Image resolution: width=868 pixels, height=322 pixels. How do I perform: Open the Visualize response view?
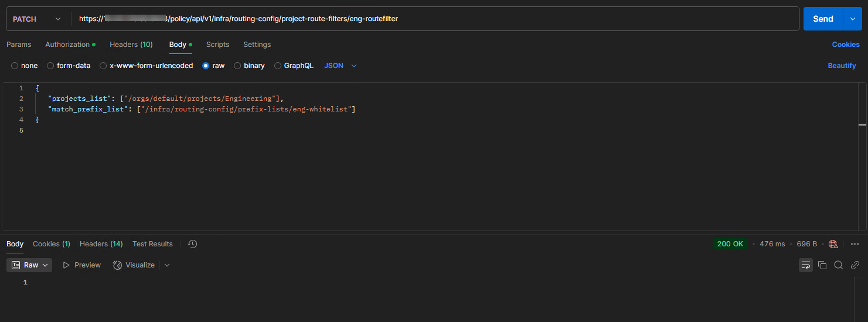tap(134, 265)
